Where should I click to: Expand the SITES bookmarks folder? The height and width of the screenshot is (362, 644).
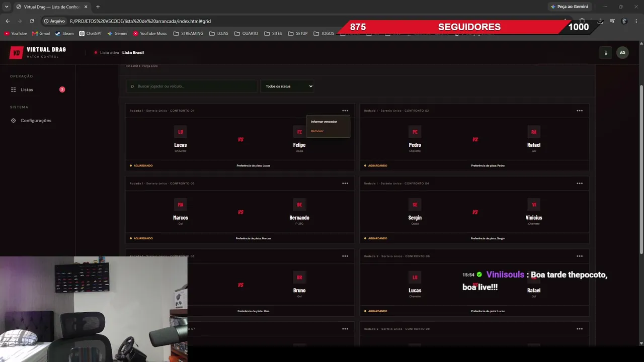coord(273,34)
